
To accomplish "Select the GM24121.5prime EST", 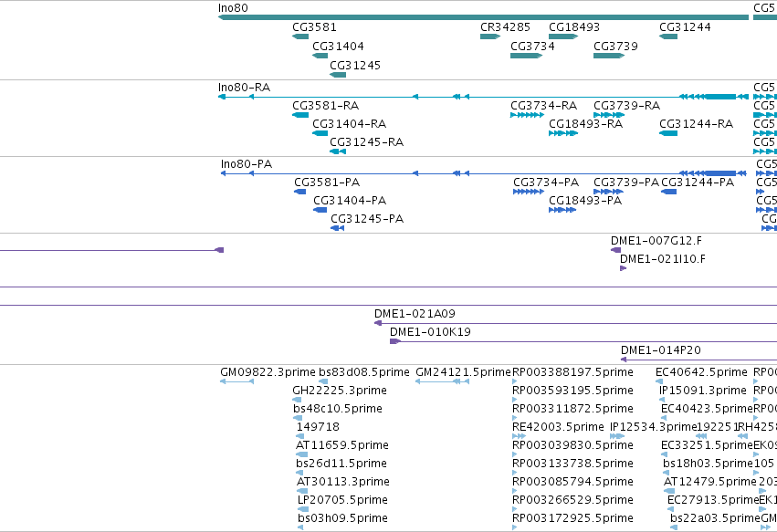I will pyautogui.click(x=443, y=381).
